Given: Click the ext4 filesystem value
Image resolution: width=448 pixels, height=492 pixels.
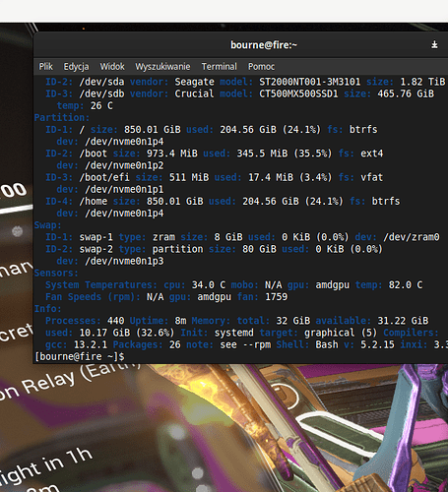Looking at the screenshot, I should (x=372, y=154).
